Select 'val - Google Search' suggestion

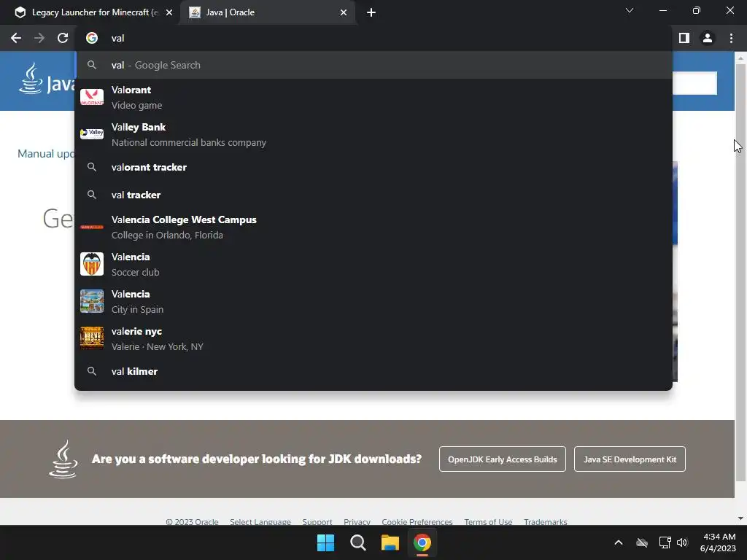pyautogui.click(x=373, y=65)
